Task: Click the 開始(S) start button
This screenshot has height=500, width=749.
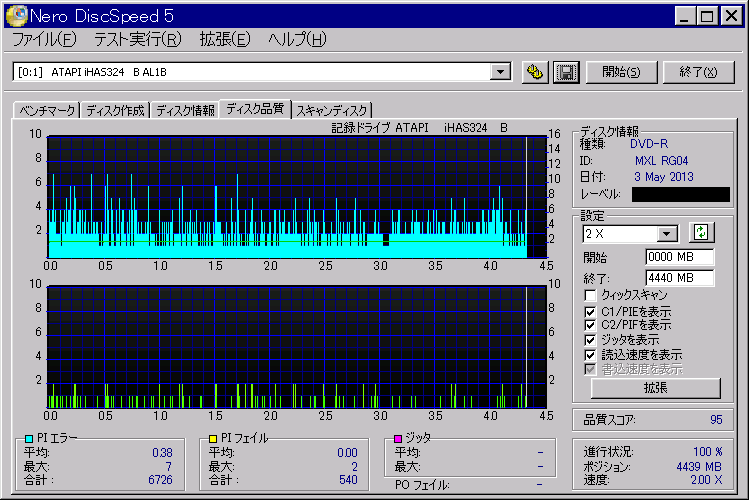Action: tap(621, 72)
